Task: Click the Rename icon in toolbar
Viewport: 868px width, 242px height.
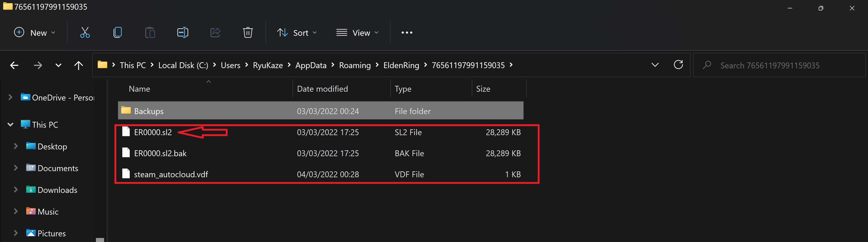Action: [x=183, y=33]
